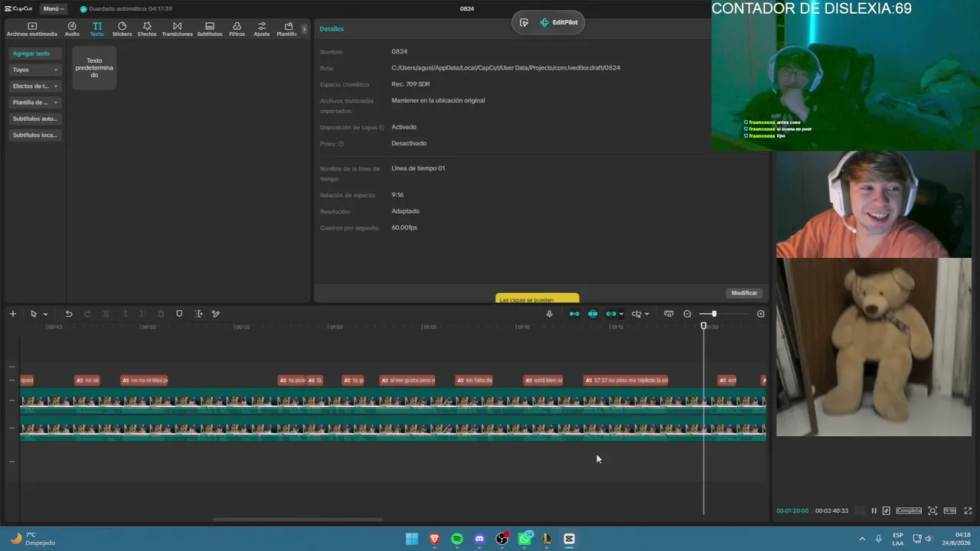The image size is (980, 551).
Task: Select Subtítulos locales option
Action: pos(35,135)
